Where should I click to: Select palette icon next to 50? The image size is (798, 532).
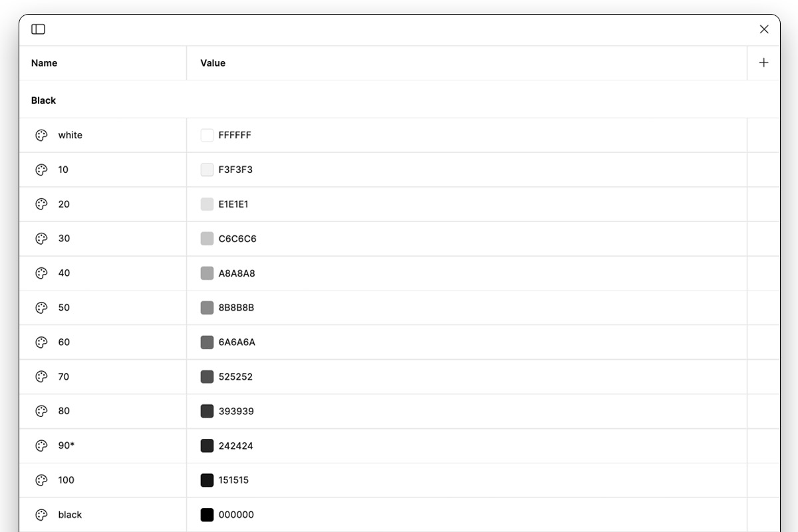point(41,308)
